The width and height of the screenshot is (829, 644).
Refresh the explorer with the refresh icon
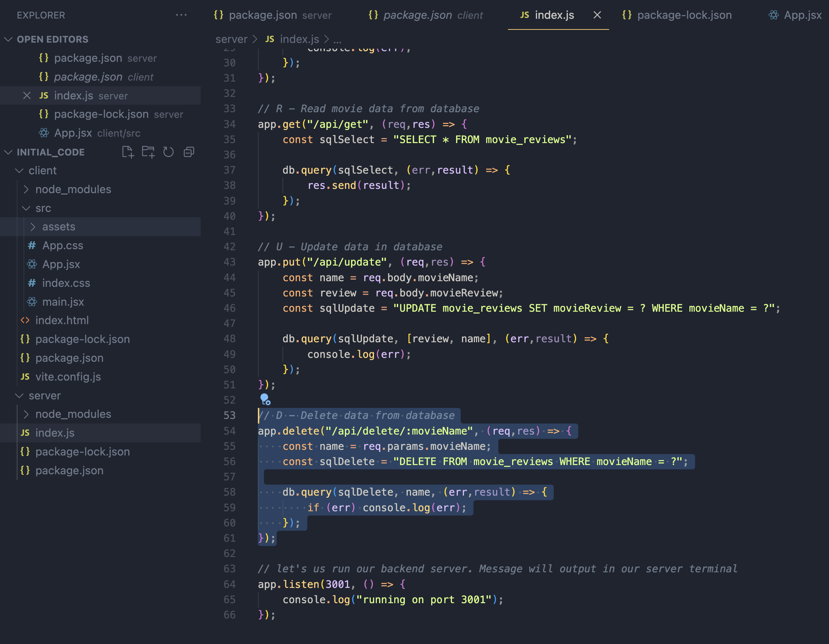point(168,152)
